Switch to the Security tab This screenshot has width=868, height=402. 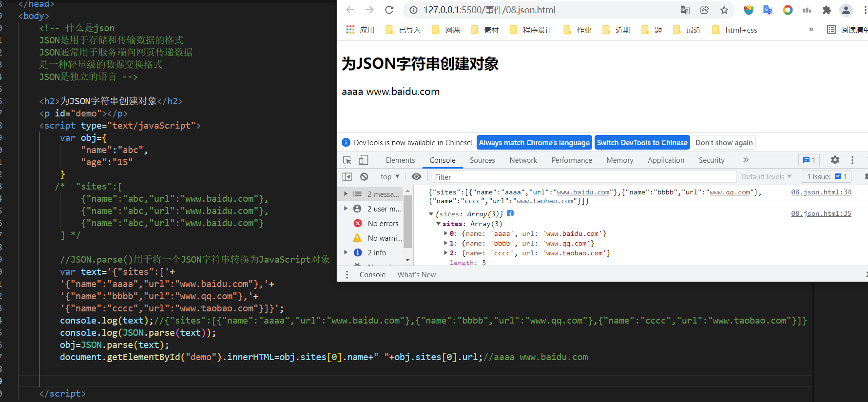click(x=712, y=160)
